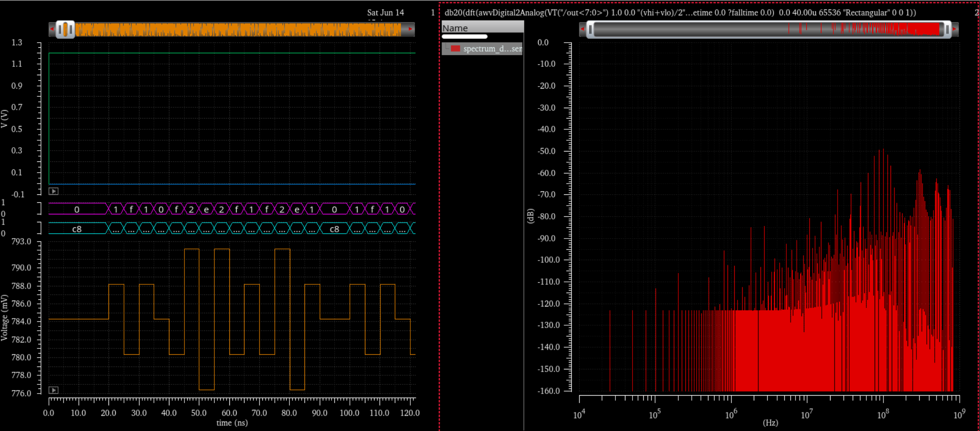
Task: Toggle selection of the spectrum_d...sen signal
Action: pyautogui.click(x=493, y=49)
